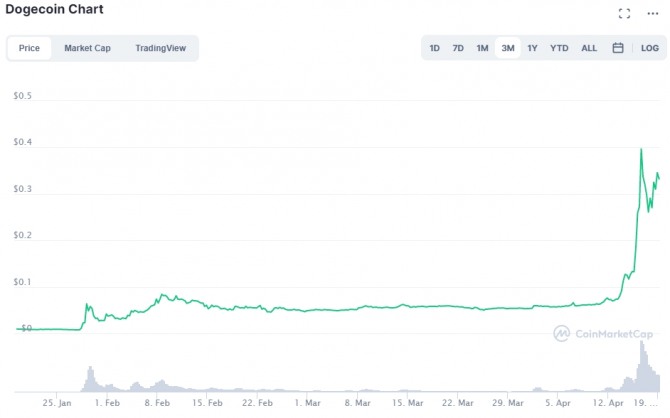670x418 pixels.
Task: Click the Dogecoin Chart heading
Action: (x=54, y=10)
